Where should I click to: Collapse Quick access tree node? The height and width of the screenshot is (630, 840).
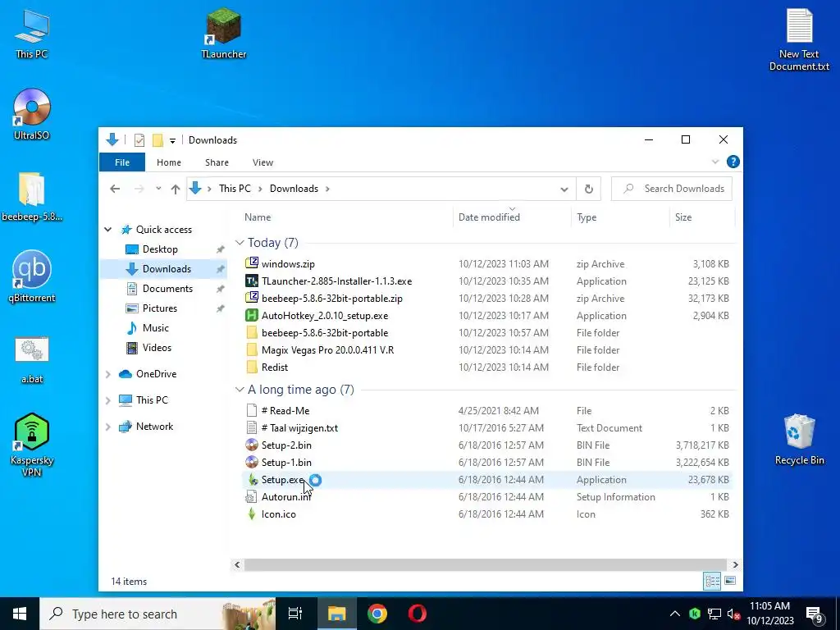(x=107, y=230)
